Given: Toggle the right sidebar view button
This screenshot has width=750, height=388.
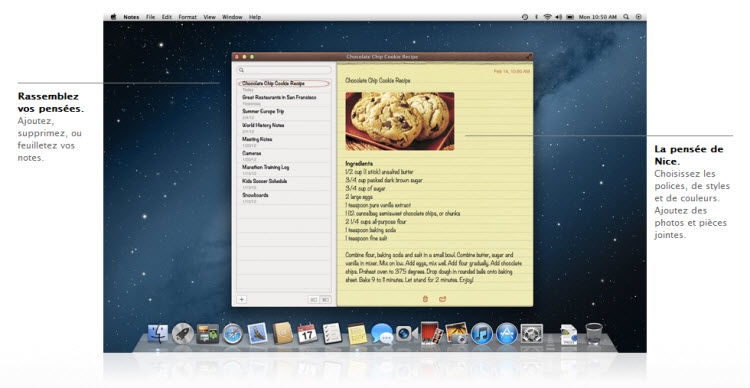Looking at the screenshot, I should click(x=325, y=299).
